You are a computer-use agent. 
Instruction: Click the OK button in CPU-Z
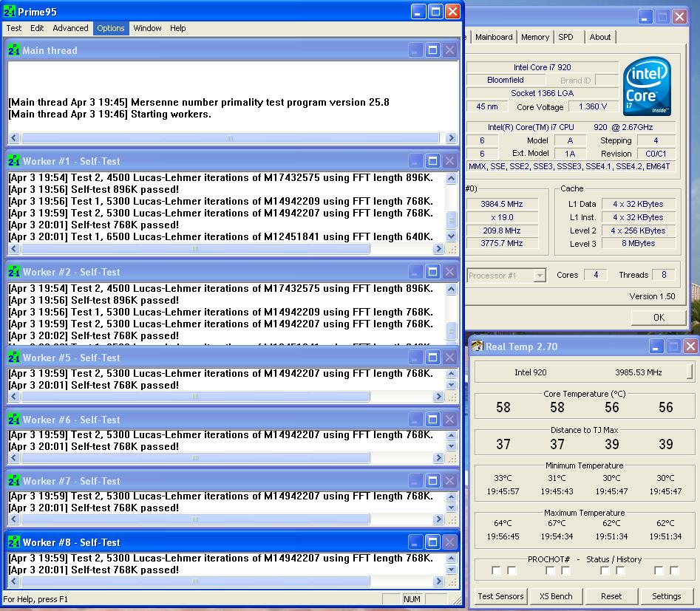coord(659,318)
